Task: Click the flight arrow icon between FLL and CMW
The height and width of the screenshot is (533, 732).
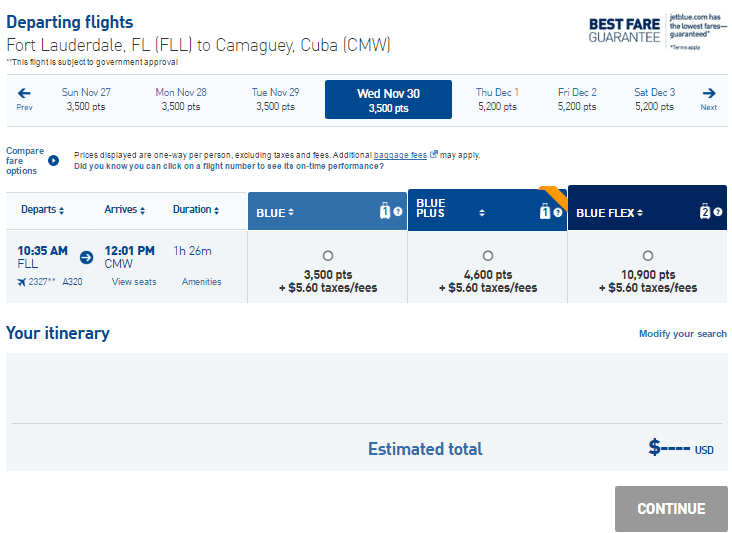Action: pos(86,257)
